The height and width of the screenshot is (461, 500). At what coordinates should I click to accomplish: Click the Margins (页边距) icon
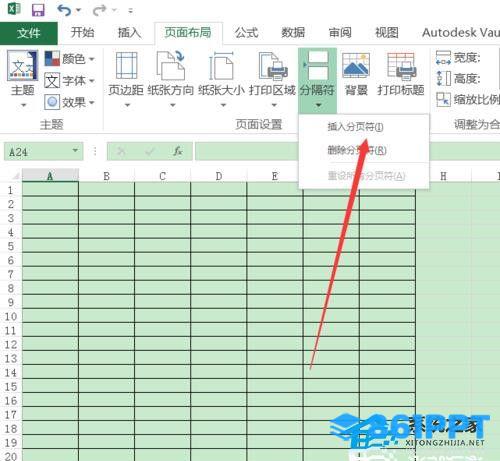tap(126, 66)
